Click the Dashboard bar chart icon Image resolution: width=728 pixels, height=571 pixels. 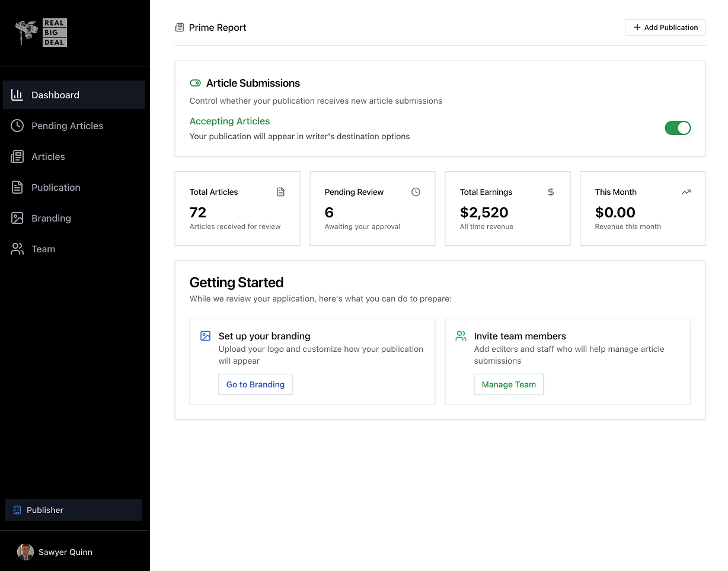17,95
